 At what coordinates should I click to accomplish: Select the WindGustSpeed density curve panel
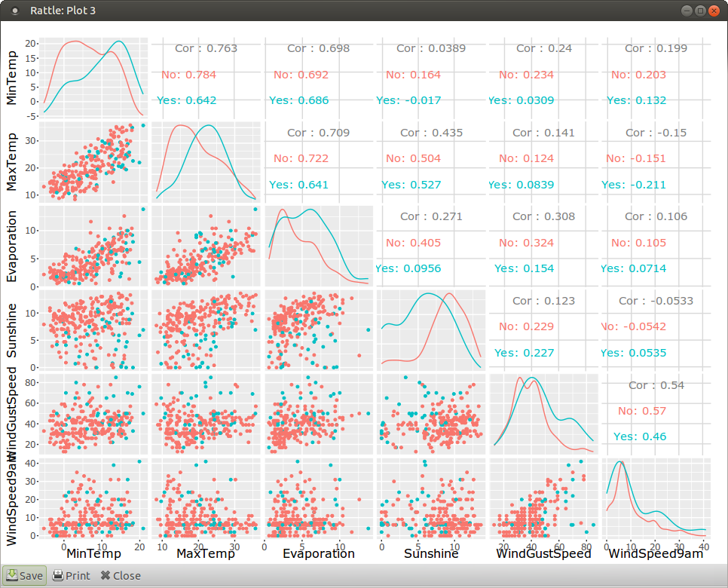click(543, 413)
